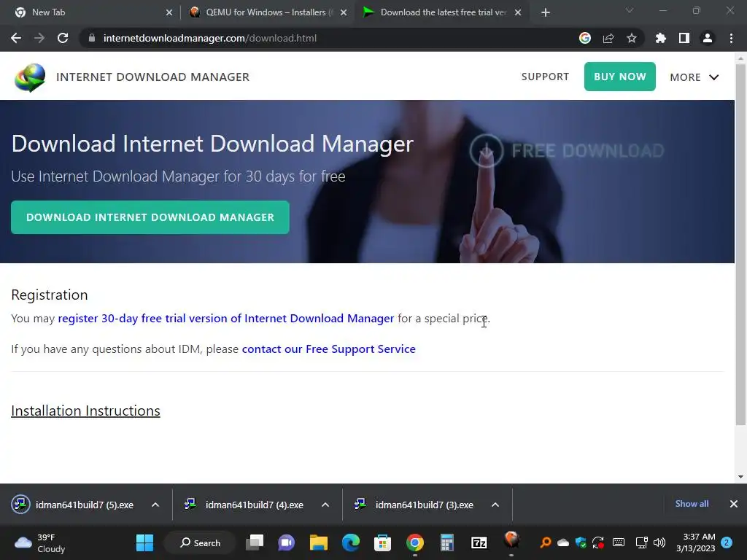Reload the current page
The width and height of the screenshot is (747, 560).
63,38
